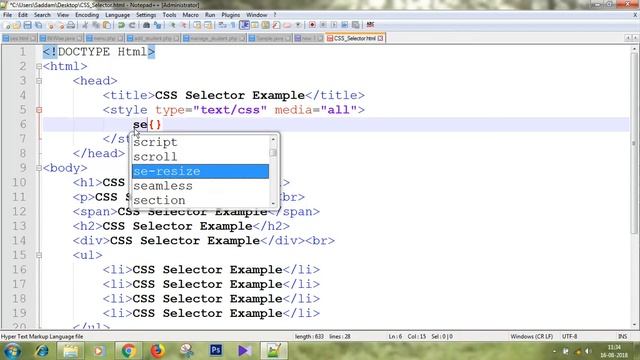Click the UTF-8 encoding status field
The image size is (640, 360).
pyautogui.click(x=569, y=337)
